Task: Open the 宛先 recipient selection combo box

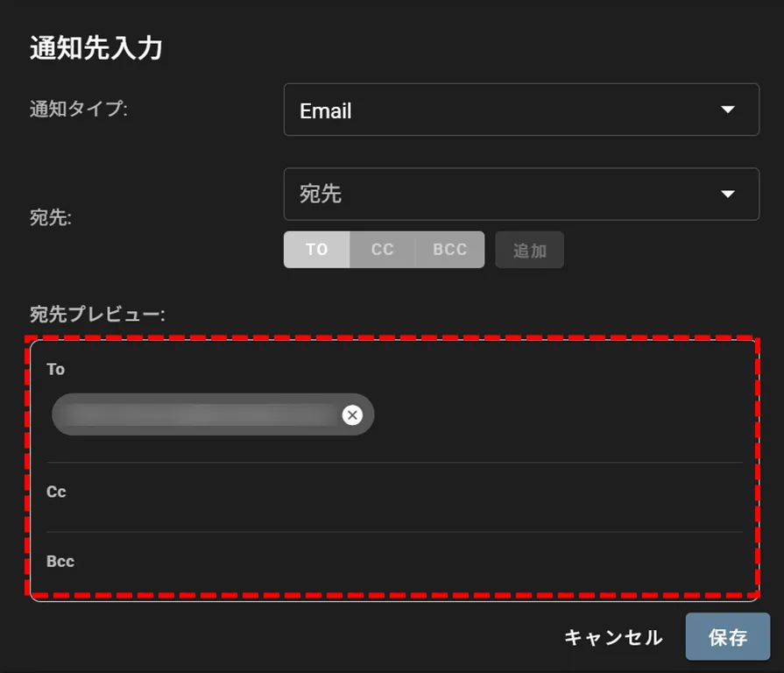Action: click(x=520, y=194)
